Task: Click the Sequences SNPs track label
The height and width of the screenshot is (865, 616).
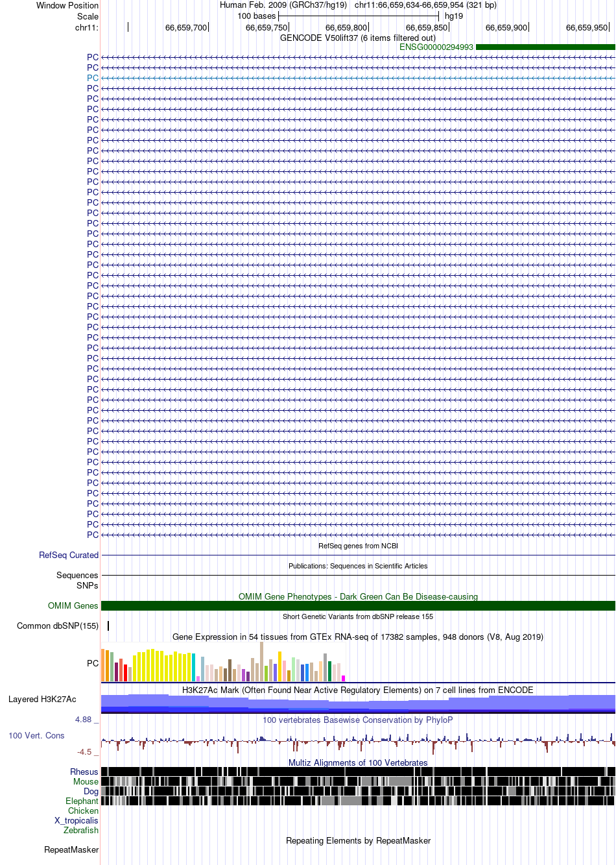Action: pyautogui.click(x=77, y=580)
